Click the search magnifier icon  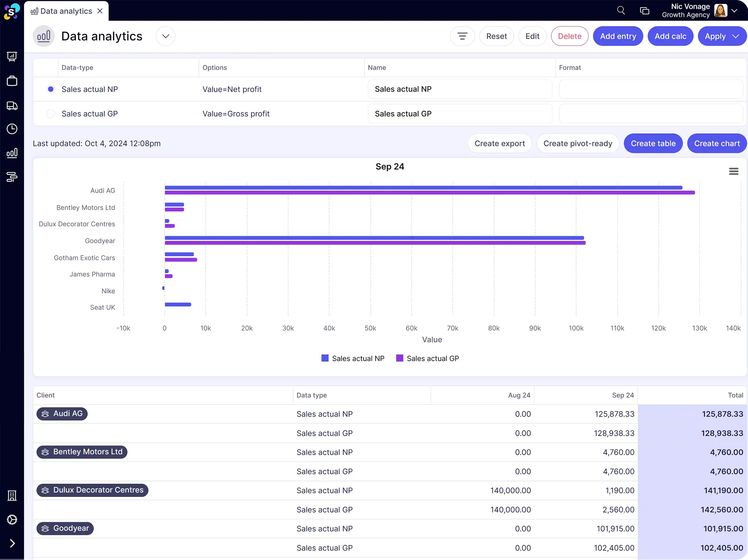pos(621,10)
